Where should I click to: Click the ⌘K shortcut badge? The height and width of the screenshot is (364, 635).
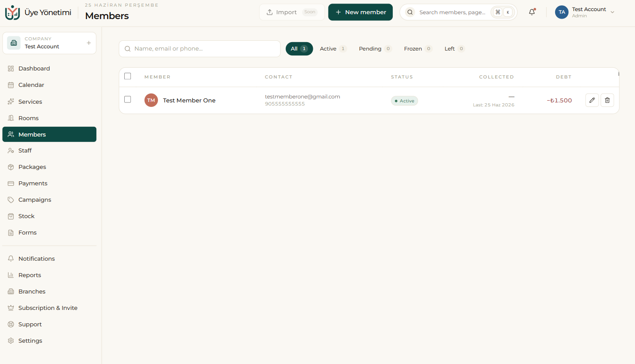[x=503, y=12]
